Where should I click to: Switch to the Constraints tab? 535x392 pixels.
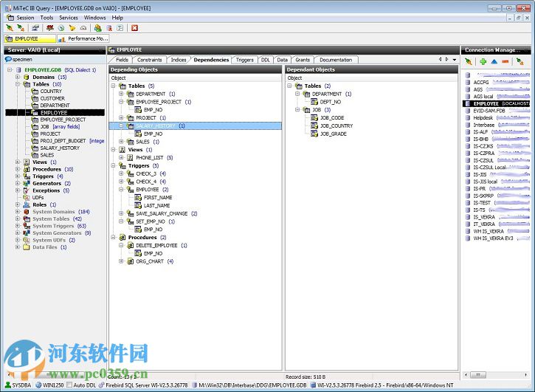(x=150, y=60)
